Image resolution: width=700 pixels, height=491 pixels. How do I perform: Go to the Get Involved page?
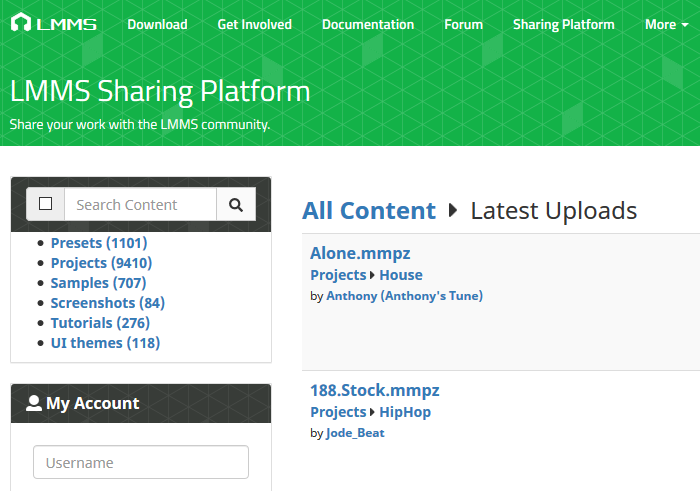[x=254, y=24]
